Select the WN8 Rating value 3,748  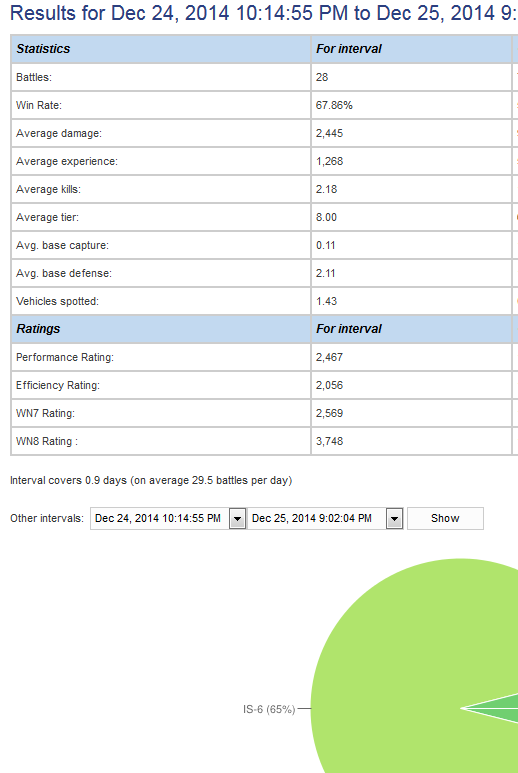point(329,441)
